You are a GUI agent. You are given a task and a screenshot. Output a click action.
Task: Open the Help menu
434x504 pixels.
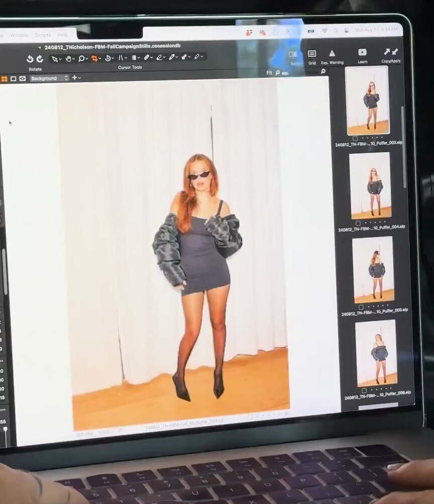coord(62,35)
